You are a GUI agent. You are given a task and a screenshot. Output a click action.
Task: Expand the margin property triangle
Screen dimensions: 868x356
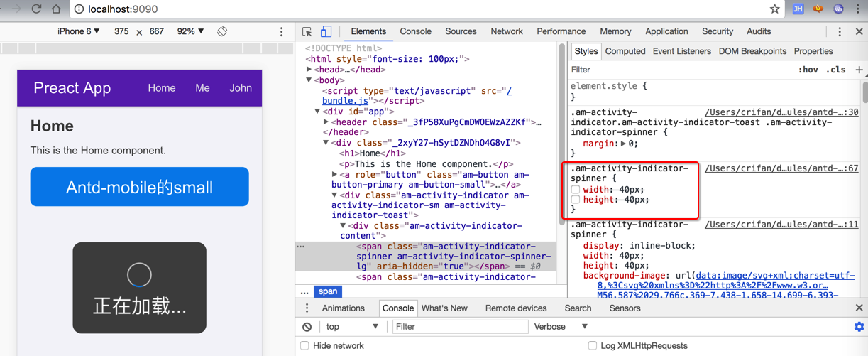pyautogui.click(x=624, y=144)
